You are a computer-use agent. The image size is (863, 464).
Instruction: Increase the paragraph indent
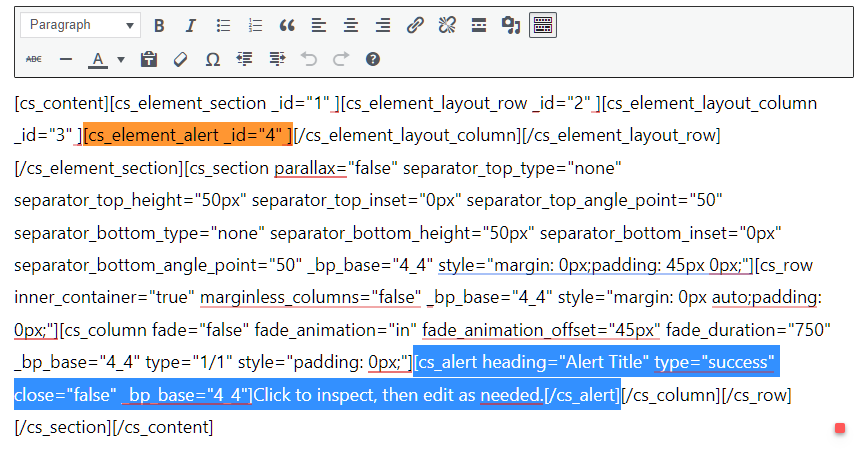coord(277,59)
